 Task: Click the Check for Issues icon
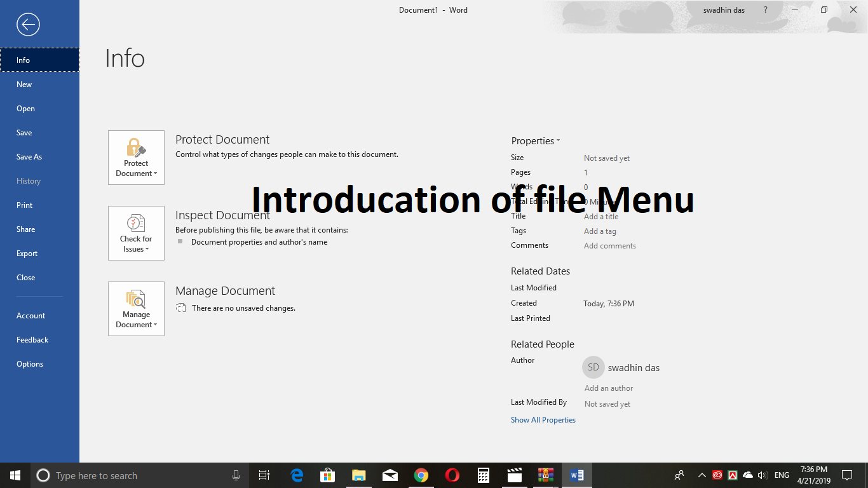pos(136,223)
